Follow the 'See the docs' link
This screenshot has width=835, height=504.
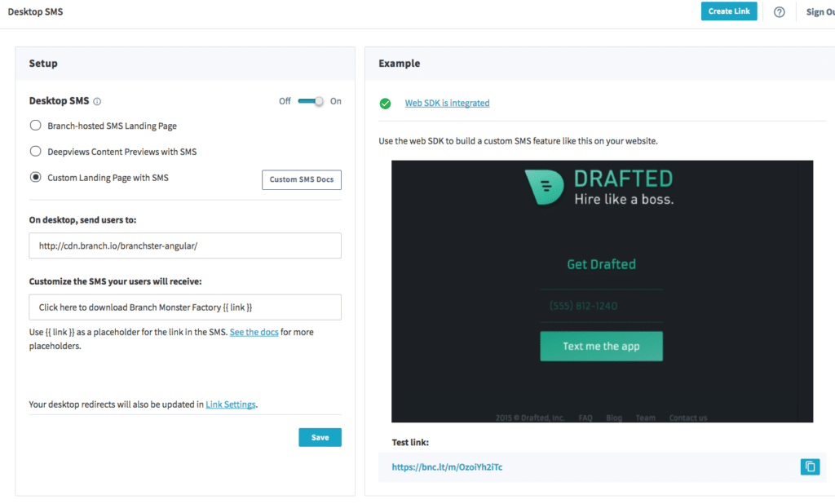click(x=254, y=332)
